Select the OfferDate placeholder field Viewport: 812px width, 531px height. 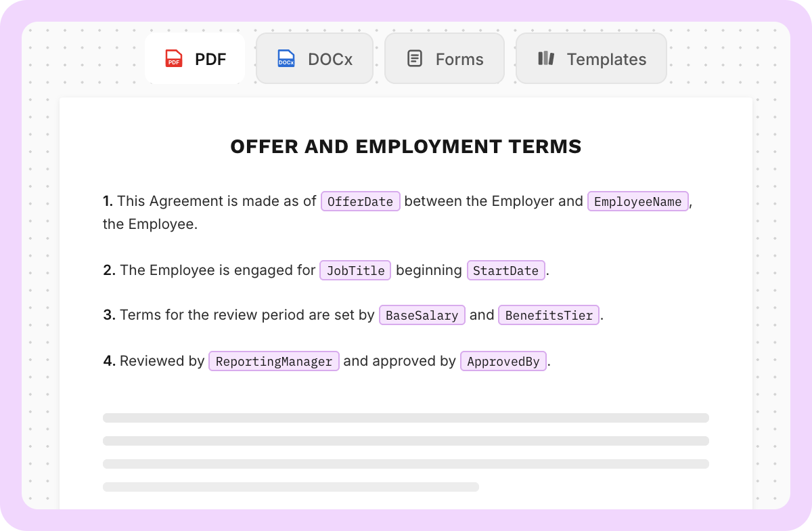click(x=361, y=202)
